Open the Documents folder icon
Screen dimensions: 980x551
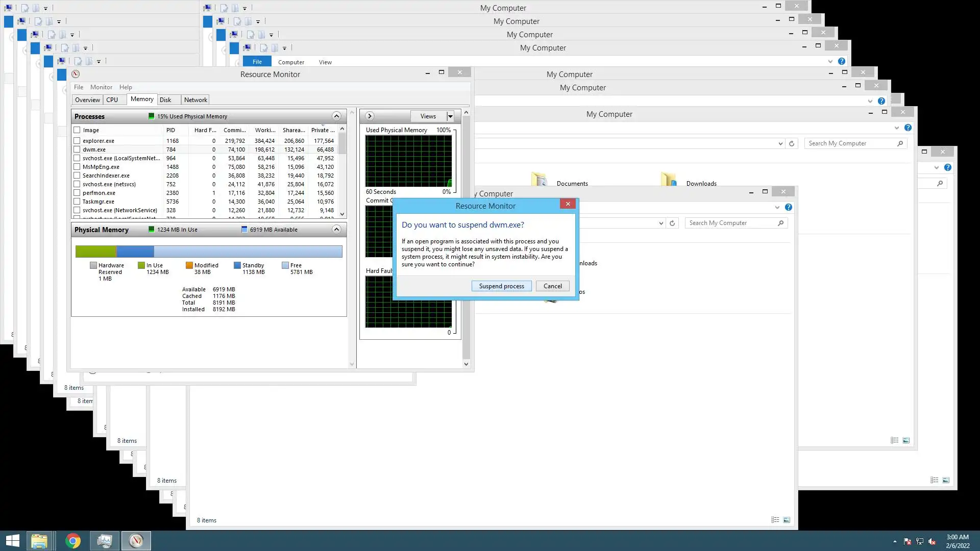pos(539,180)
